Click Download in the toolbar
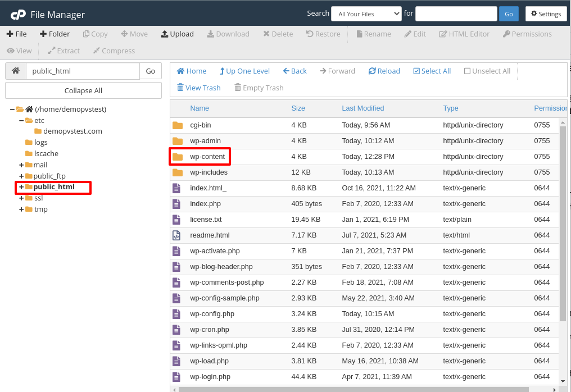Screen dimensions: 571x392 (228, 34)
